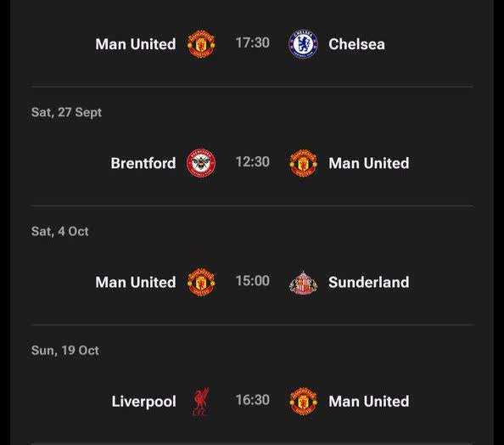504x445 pixels.
Task: Open the 17:30 kickoff time
Action: tap(252, 42)
